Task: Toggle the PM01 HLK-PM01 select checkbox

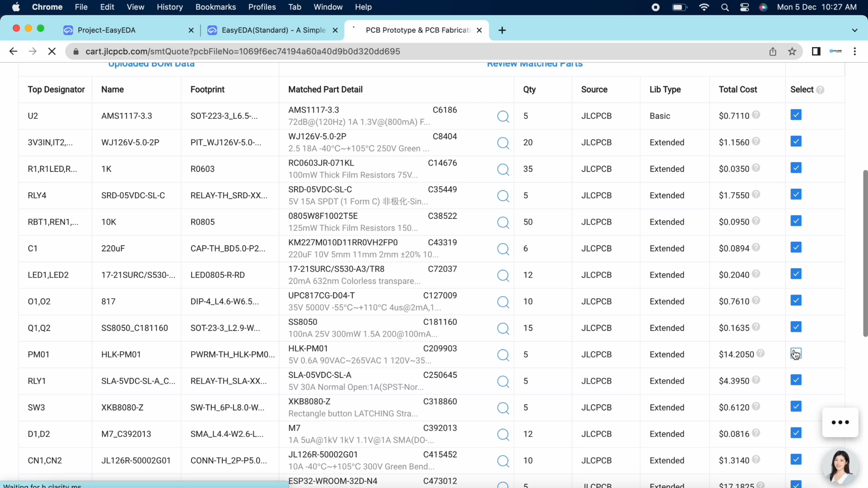Action: pyautogui.click(x=796, y=353)
